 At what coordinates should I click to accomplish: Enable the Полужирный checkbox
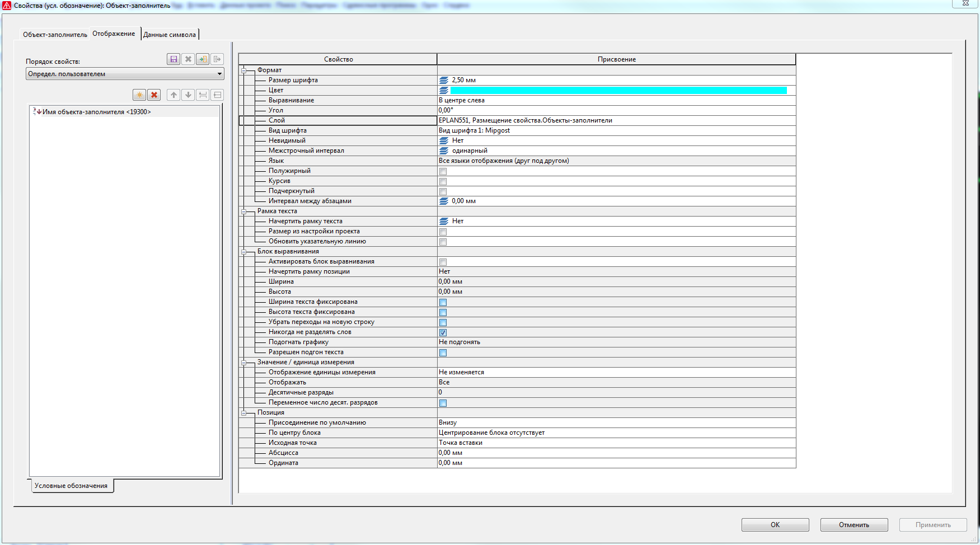coord(443,171)
